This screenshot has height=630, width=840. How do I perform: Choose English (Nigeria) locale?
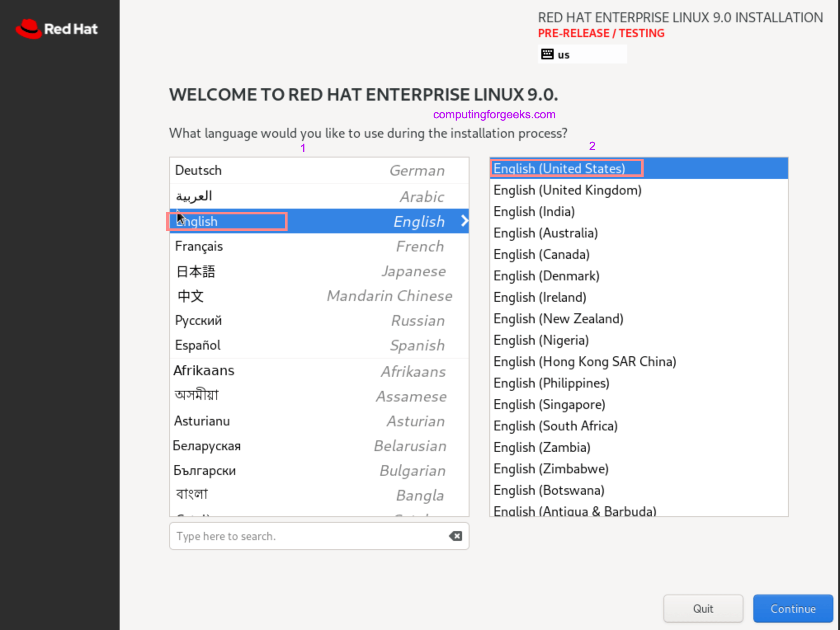(639, 340)
